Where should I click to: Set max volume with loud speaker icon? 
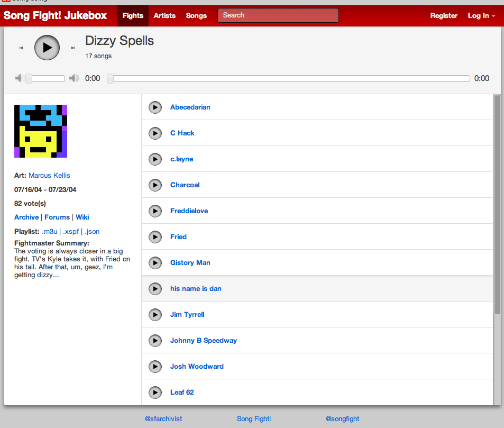74,78
